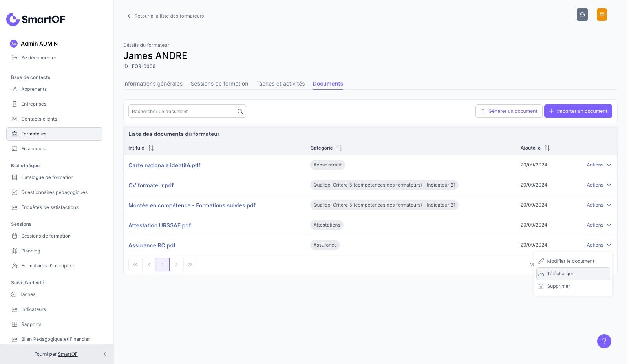
Task: Choose Supprimer from the actions menu
Action: (x=558, y=286)
